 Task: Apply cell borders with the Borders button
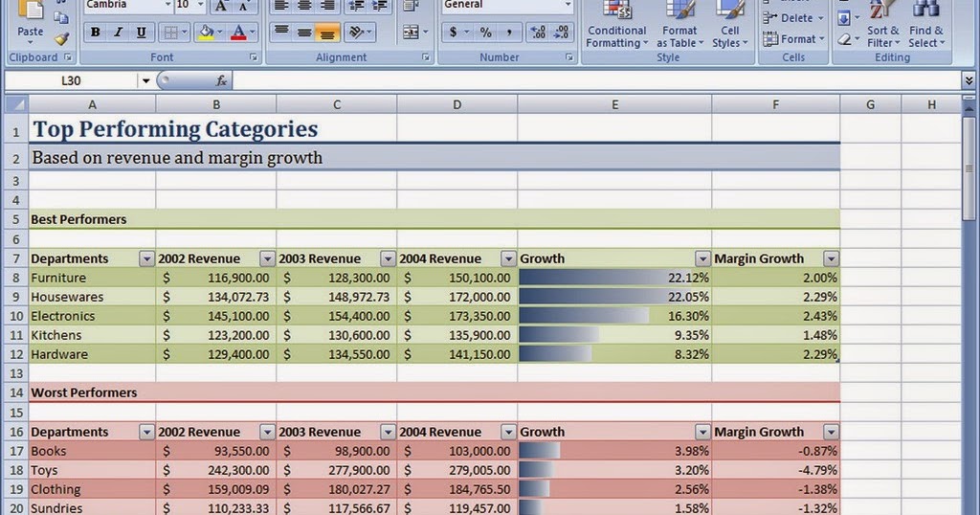point(169,32)
